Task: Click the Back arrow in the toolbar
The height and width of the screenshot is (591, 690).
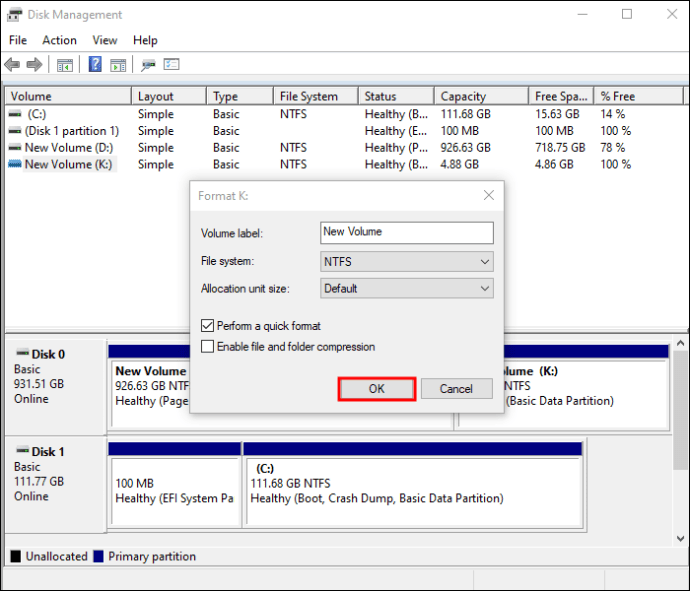Action: pyautogui.click(x=12, y=65)
